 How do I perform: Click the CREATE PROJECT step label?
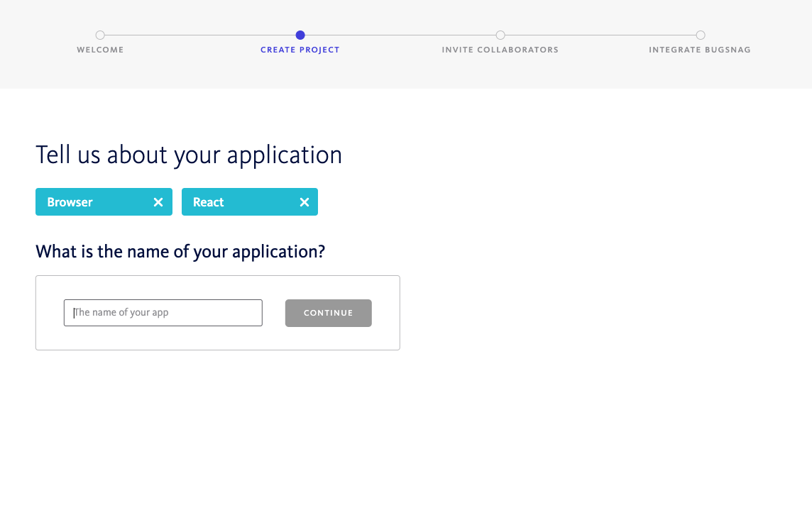coord(300,50)
